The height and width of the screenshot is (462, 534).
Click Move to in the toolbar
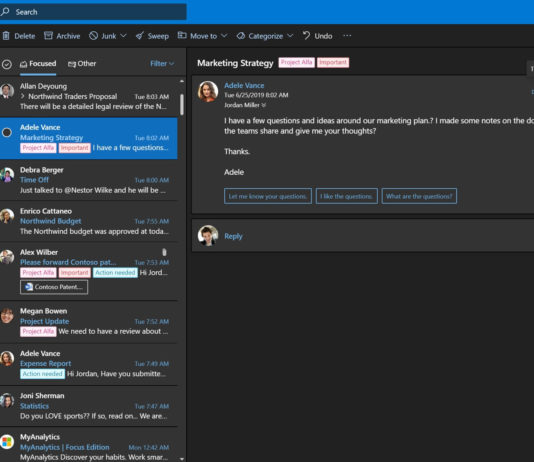point(198,36)
